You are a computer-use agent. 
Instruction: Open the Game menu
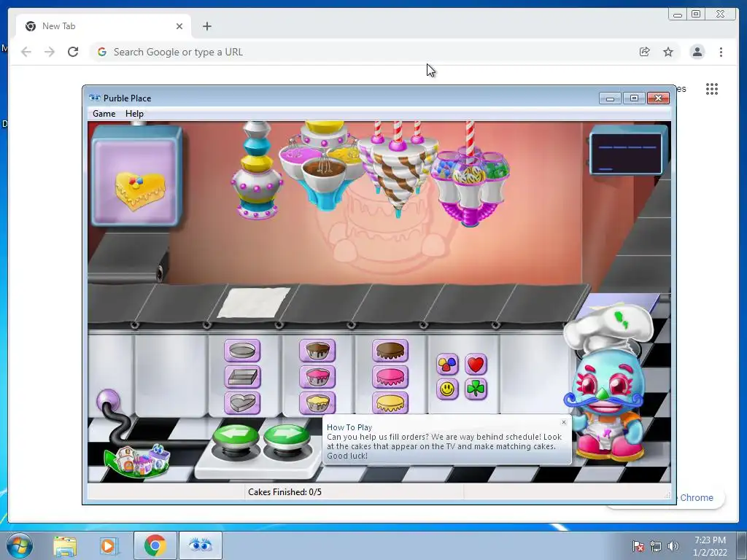pos(104,113)
